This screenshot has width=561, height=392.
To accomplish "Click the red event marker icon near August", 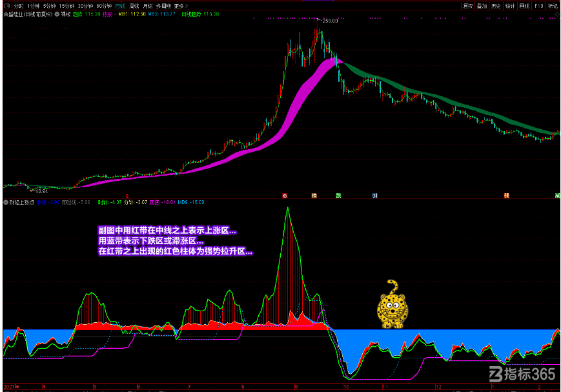I will coord(285,196).
